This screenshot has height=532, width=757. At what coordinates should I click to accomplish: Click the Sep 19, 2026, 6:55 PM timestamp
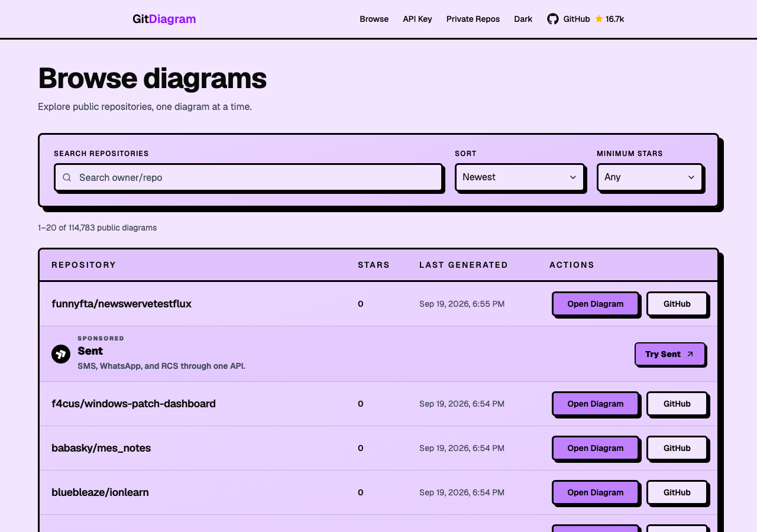point(462,304)
